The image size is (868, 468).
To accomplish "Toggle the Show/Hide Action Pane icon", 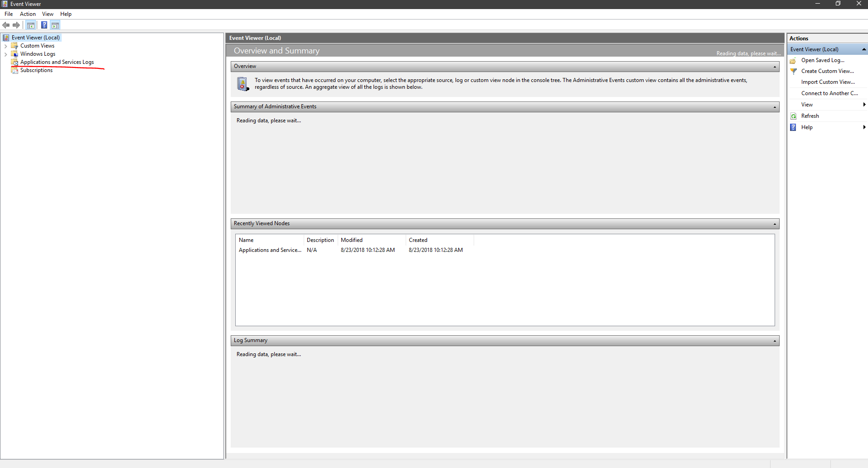I will [x=55, y=25].
